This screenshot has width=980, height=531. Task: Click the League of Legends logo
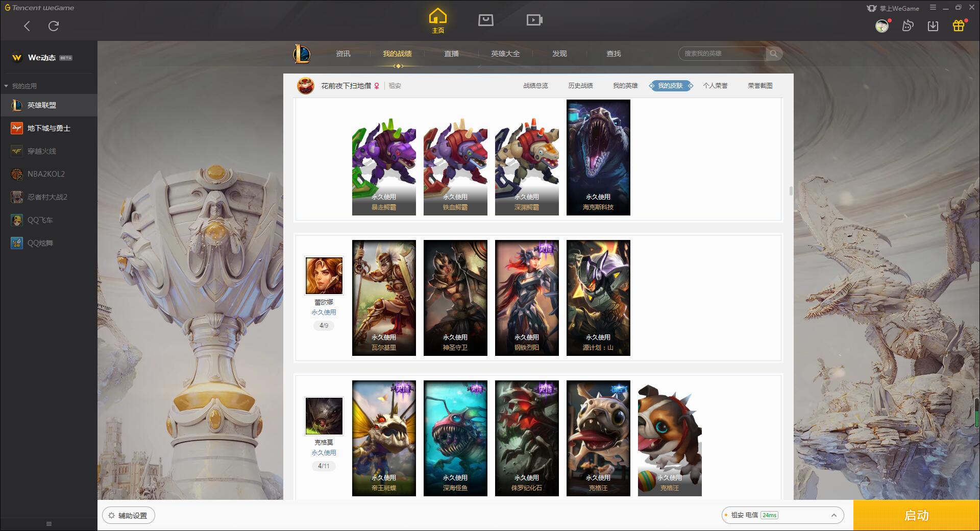click(302, 54)
